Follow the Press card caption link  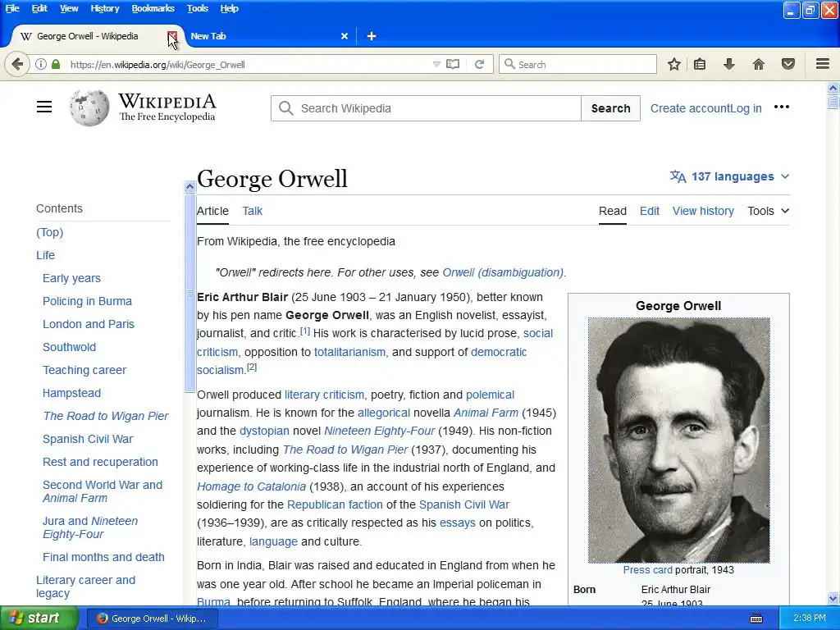pyautogui.click(x=647, y=570)
